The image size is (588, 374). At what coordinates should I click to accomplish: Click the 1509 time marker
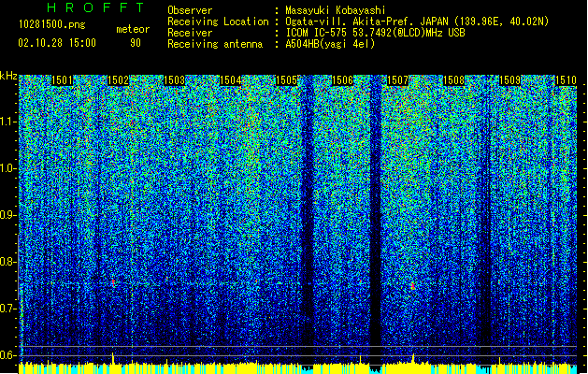click(x=510, y=80)
